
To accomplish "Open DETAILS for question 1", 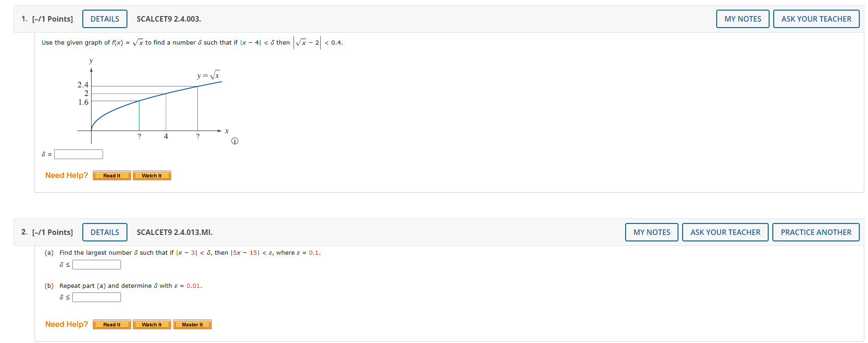I will pyautogui.click(x=104, y=19).
